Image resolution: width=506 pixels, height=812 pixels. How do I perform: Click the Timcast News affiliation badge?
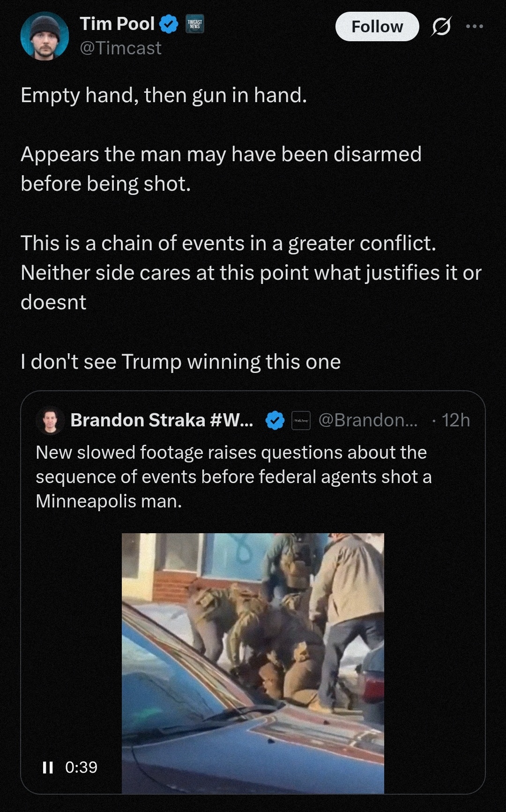[195, 24]
